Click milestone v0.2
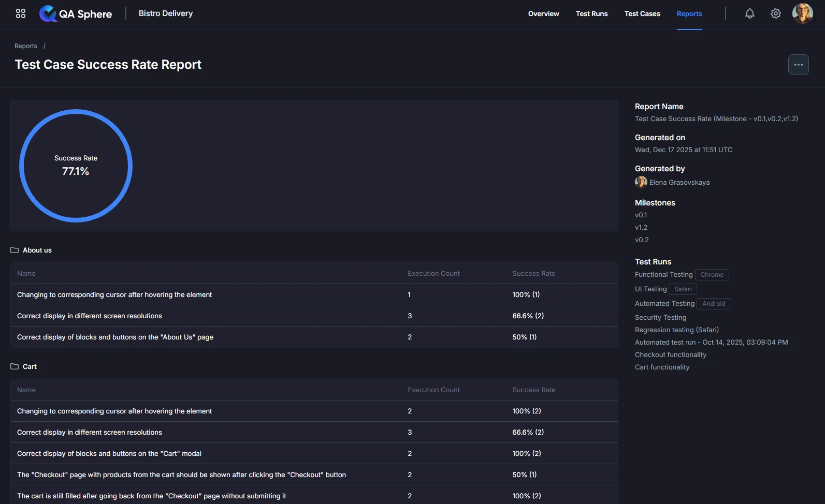 pos(641,240)
